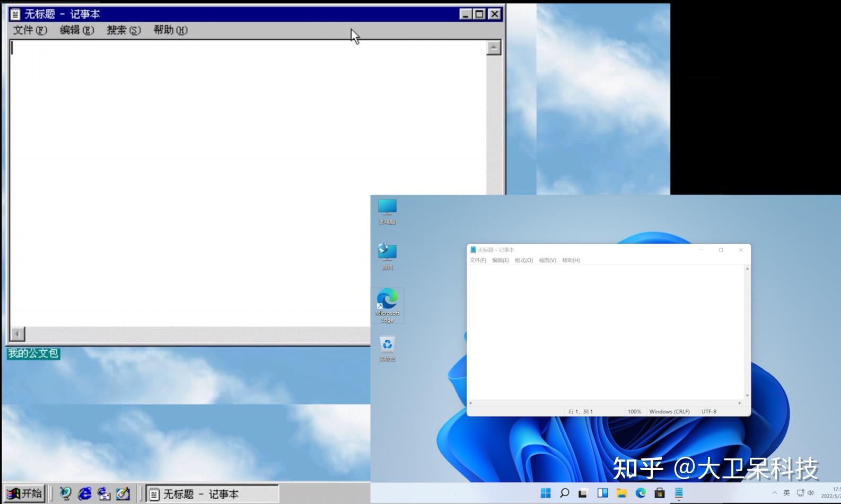Open Internet Explorer from Win98 quick launch
Screen dimensions: 841x504
coord(84,494)
